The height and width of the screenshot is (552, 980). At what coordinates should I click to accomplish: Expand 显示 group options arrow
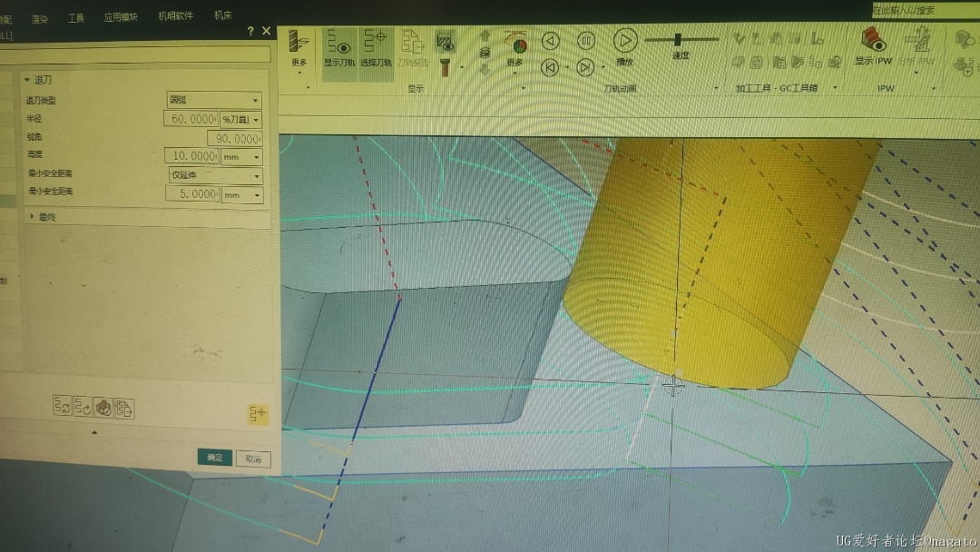pyautogui.click(x=524, y=88)
